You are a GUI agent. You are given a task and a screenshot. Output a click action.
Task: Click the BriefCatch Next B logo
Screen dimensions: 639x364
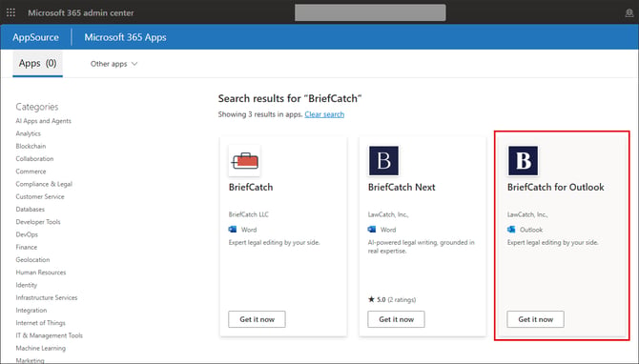pos(383,160)
